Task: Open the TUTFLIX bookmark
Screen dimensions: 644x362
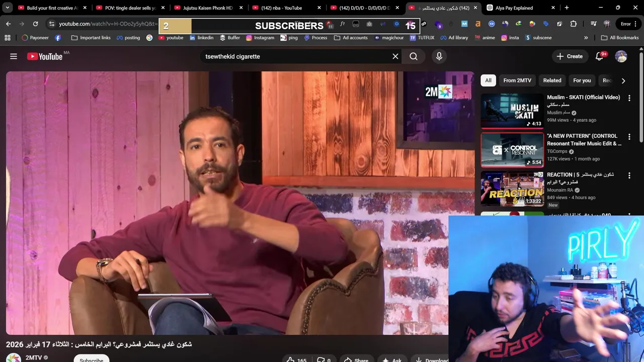Action: coord(422,38)
